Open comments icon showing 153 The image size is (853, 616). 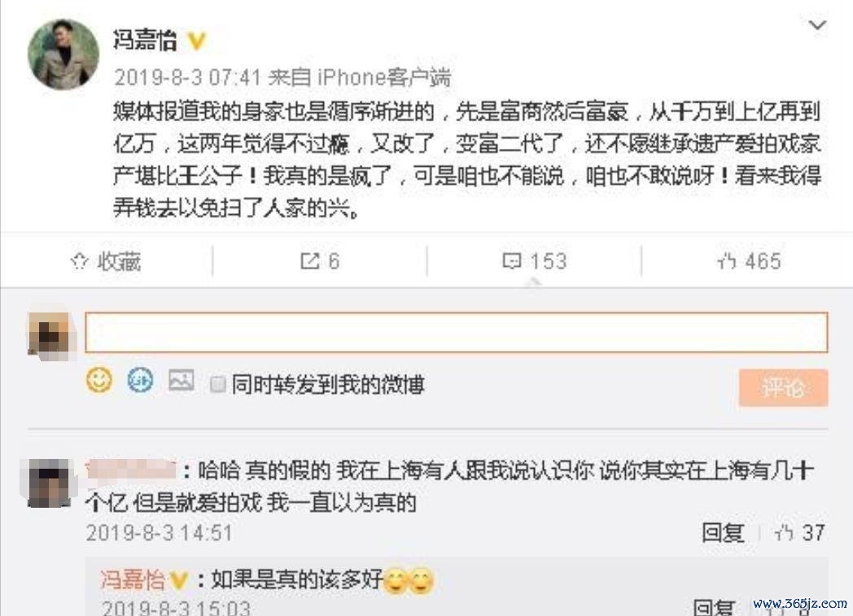[x=512, y=261]
